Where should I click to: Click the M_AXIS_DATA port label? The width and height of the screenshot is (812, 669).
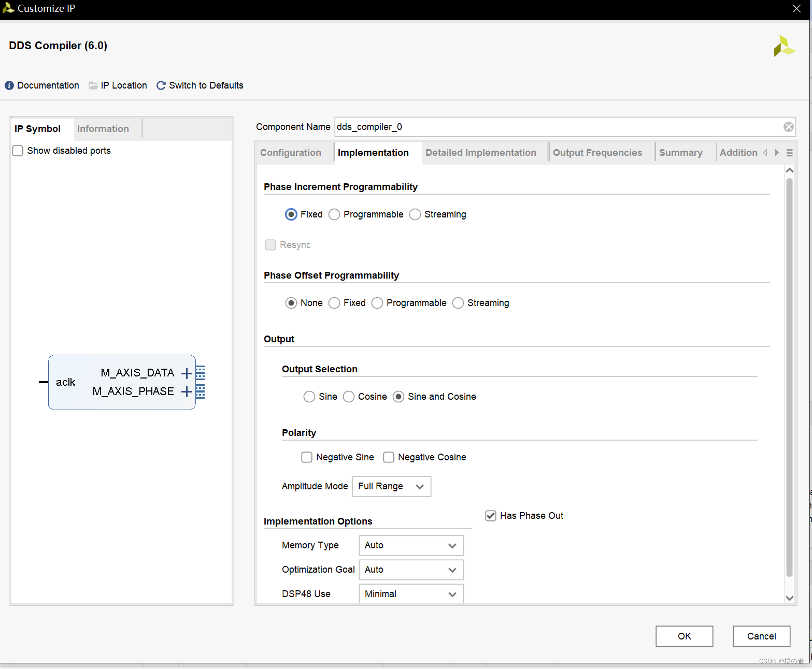137,373
